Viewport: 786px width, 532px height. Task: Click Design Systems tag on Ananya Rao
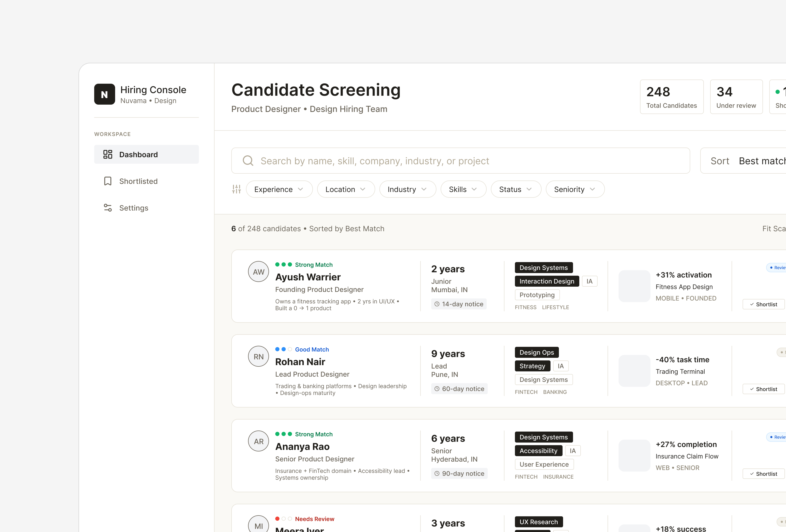544,437
